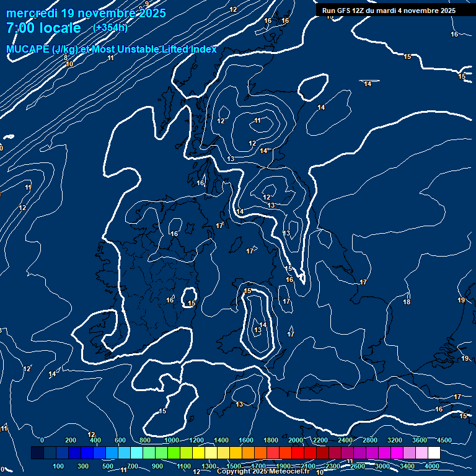
Task: Click the 'MUCAPE (J/kg) et Most Unstable Lifted Index' title
Action: pyautogui.click(x=112, y=49)
